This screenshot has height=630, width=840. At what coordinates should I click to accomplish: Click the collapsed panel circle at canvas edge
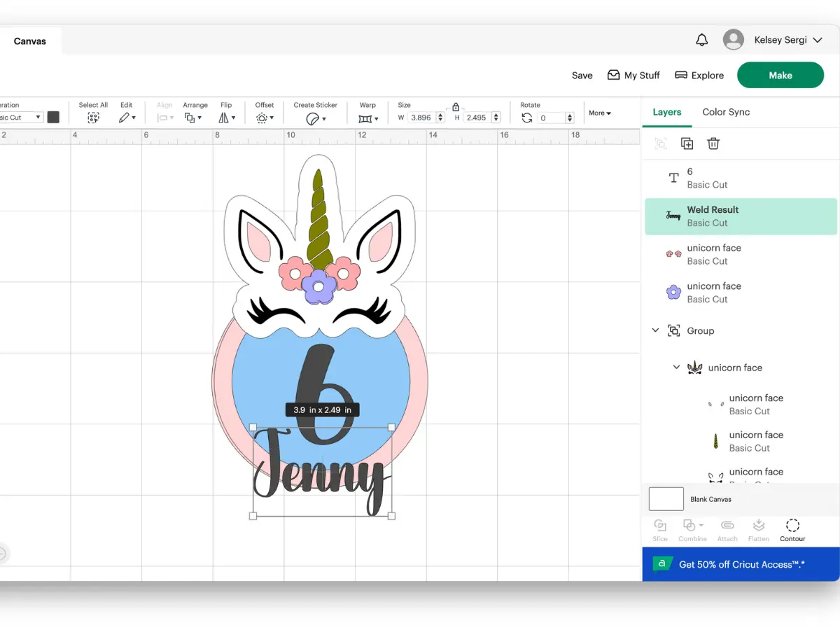[x=2, y=554]
